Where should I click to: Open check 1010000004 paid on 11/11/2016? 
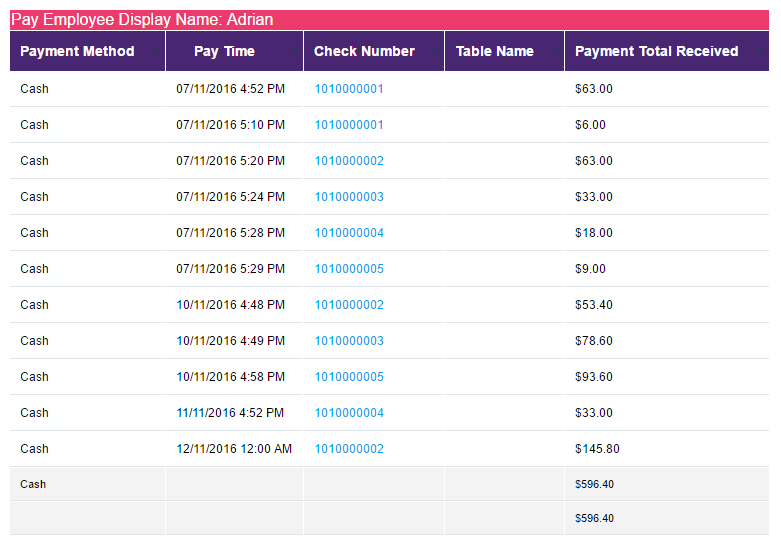pyautogui.click(x=349, y=413)
